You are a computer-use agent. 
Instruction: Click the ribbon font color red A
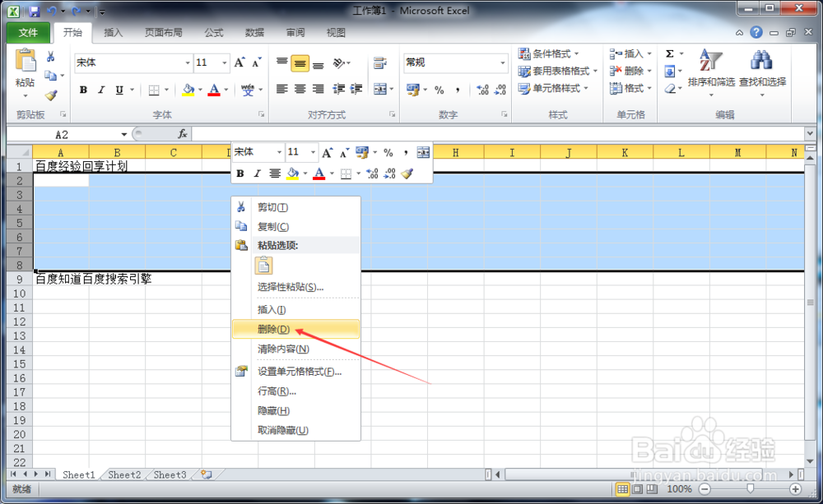pyautogui.click(x=214, y=90)
